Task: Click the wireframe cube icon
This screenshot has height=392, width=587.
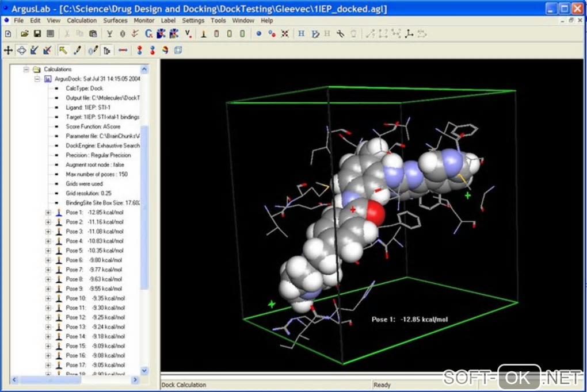Action: [x=178, y=50]
